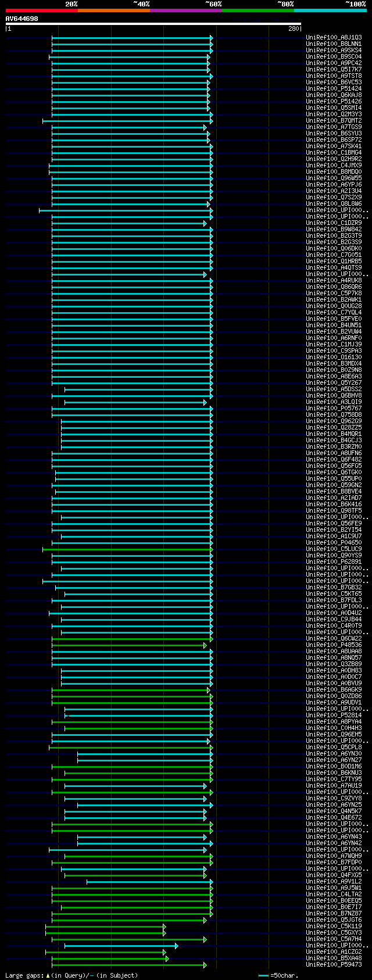Screen dimensions: 372x980
Task: Select label UniRef100_A5DSS2
Action: pyautogui.click(x=334, y=389)
